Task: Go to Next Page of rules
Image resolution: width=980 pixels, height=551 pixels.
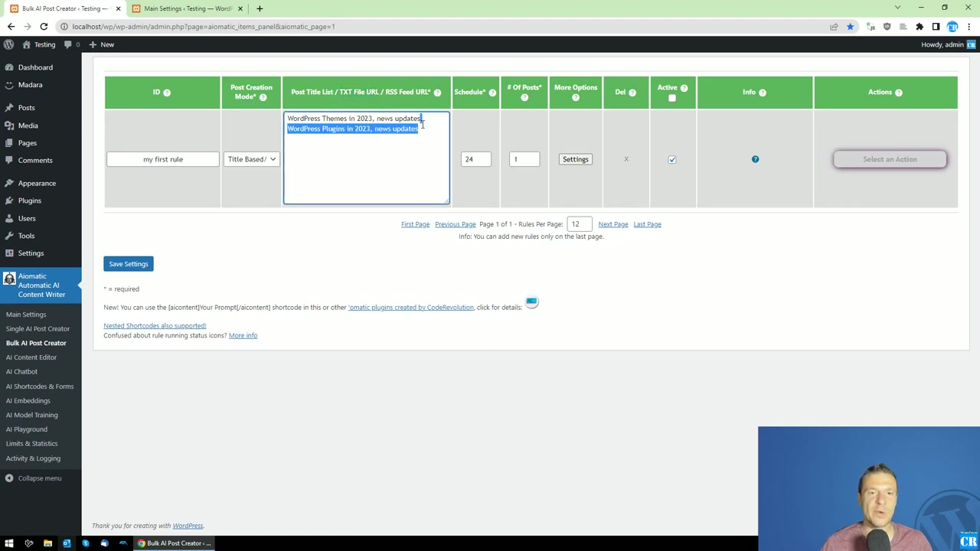Action: click(613, 224)
